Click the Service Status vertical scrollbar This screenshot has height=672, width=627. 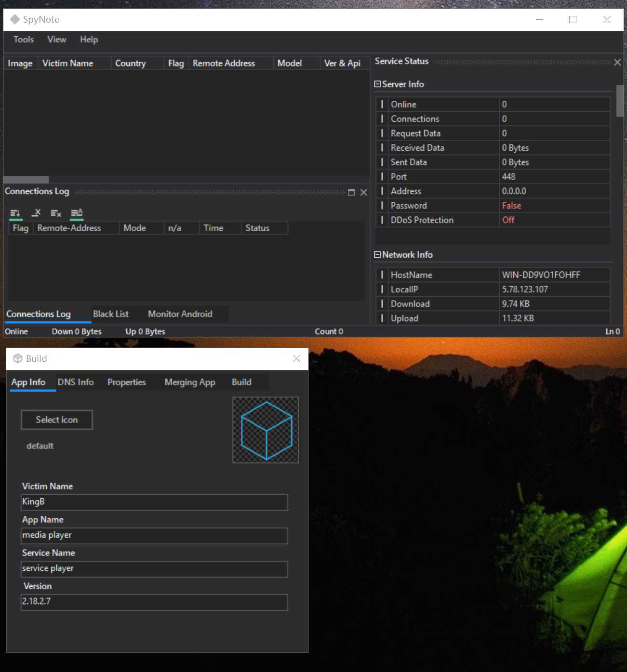pyautogui.click(x=619, y=101)
